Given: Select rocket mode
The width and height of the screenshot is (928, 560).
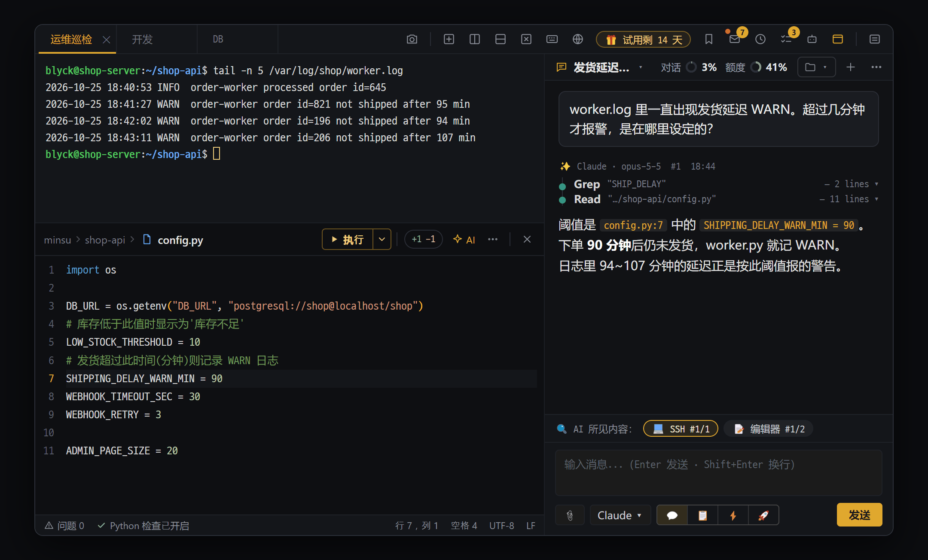Looking at the screenshot, I should 763,515.
